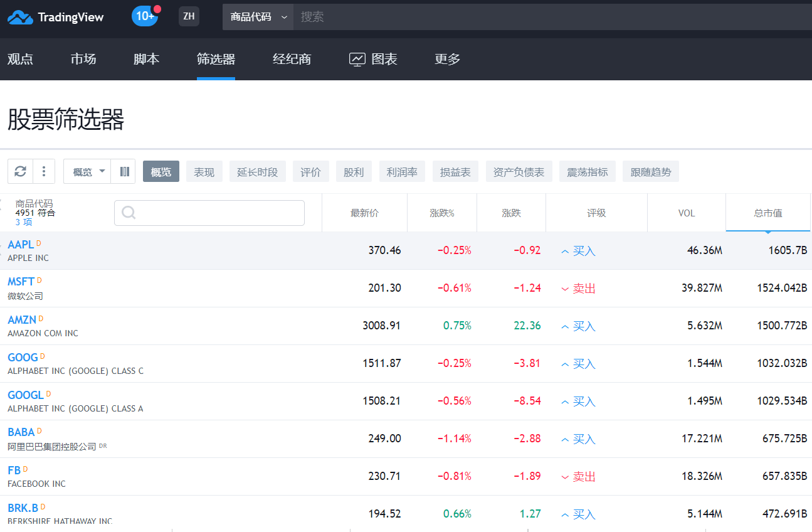Open the GOOGL ticker link
Screen dimensions: 812x532
pos(26,395)
